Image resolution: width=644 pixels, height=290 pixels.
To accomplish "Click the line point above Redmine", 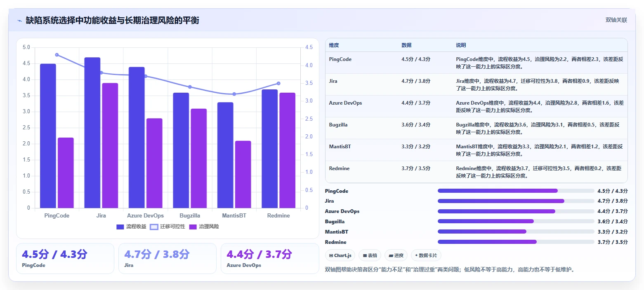I will 278,83.
